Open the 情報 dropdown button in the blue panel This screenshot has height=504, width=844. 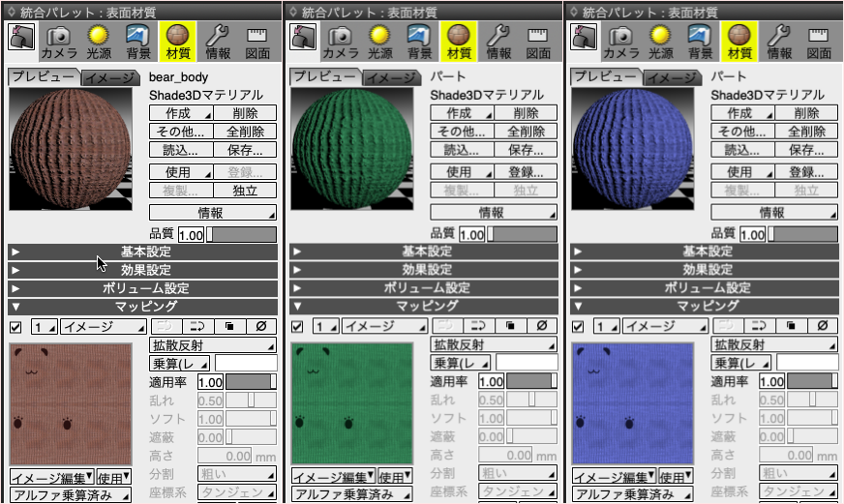(774, 213)
